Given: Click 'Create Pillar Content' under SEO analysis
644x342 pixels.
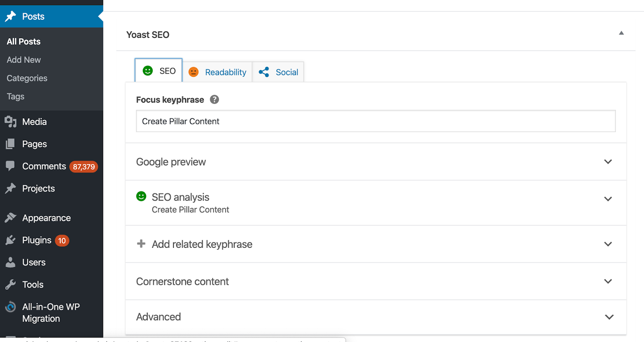Looking at the screenshot, I should pyautogui.click(x=190, y=210).
